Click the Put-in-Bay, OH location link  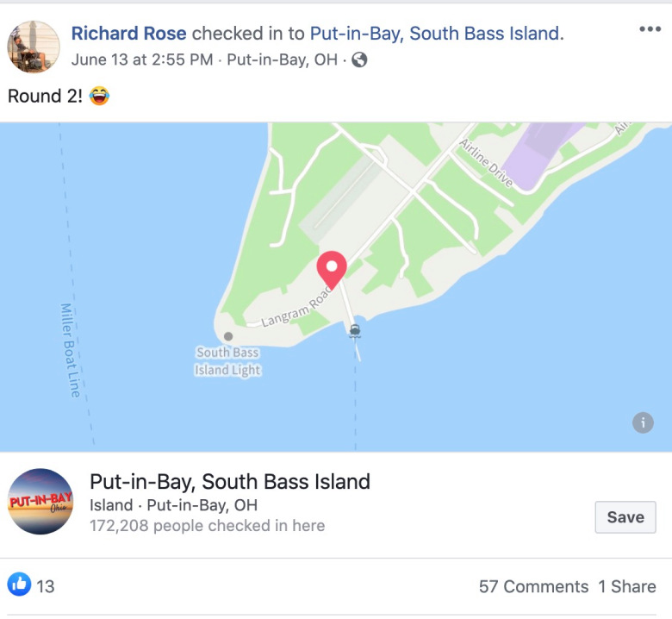click(282, 60)
